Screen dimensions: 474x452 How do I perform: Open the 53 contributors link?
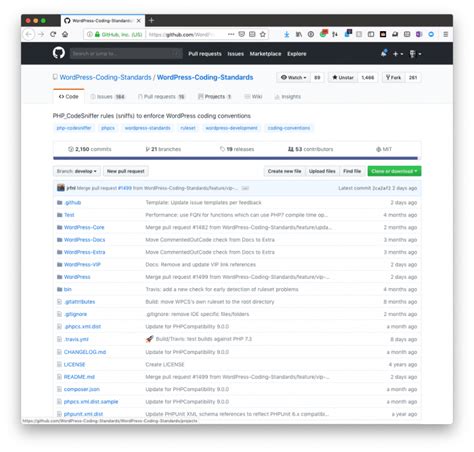click(310, 149)
